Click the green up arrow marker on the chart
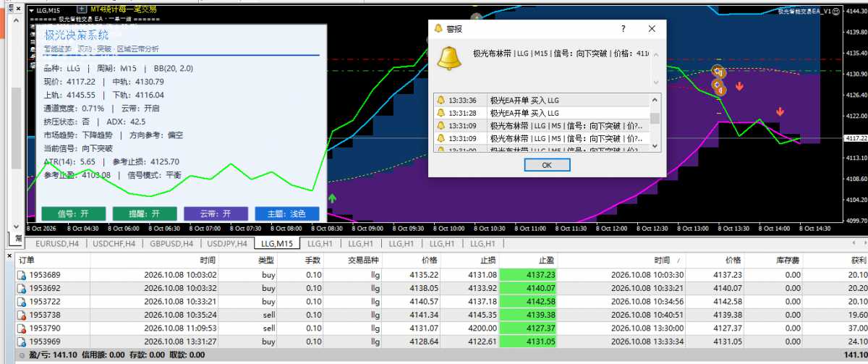This screenshot has width=868, height=364. coord(332,198)
